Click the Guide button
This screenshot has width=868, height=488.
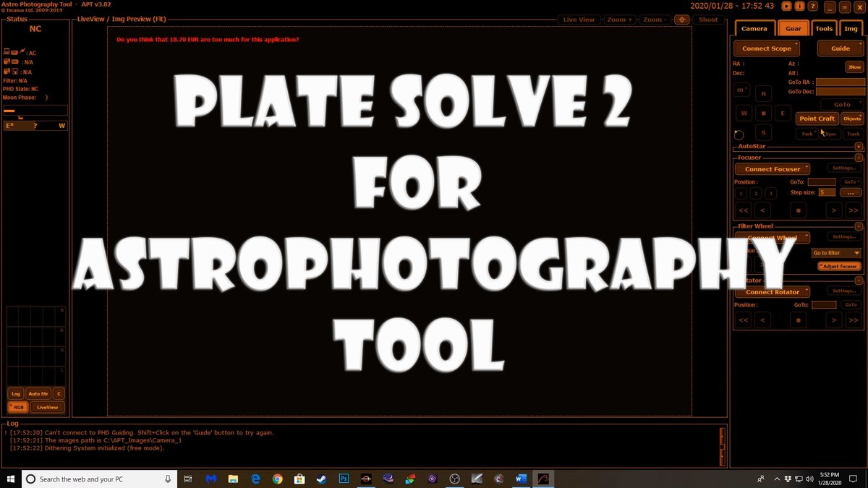[841, 48]
